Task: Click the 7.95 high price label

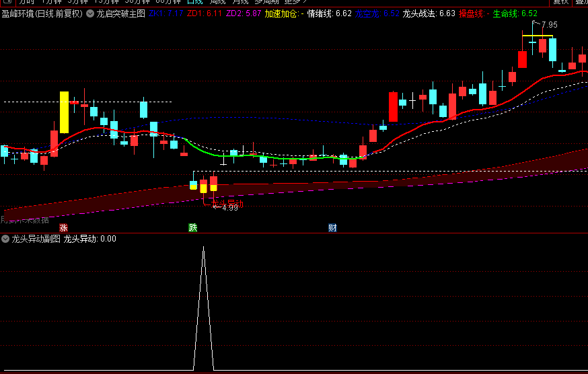Action: point(550,25)
